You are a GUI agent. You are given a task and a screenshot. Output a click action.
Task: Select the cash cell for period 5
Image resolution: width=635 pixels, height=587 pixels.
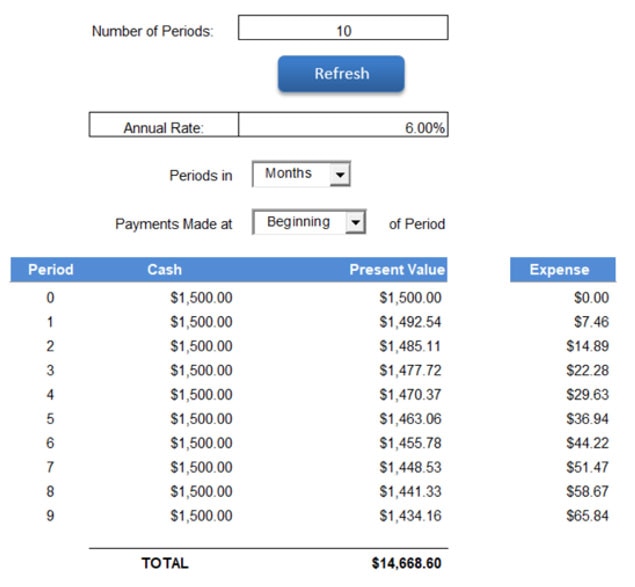(201, 419)
